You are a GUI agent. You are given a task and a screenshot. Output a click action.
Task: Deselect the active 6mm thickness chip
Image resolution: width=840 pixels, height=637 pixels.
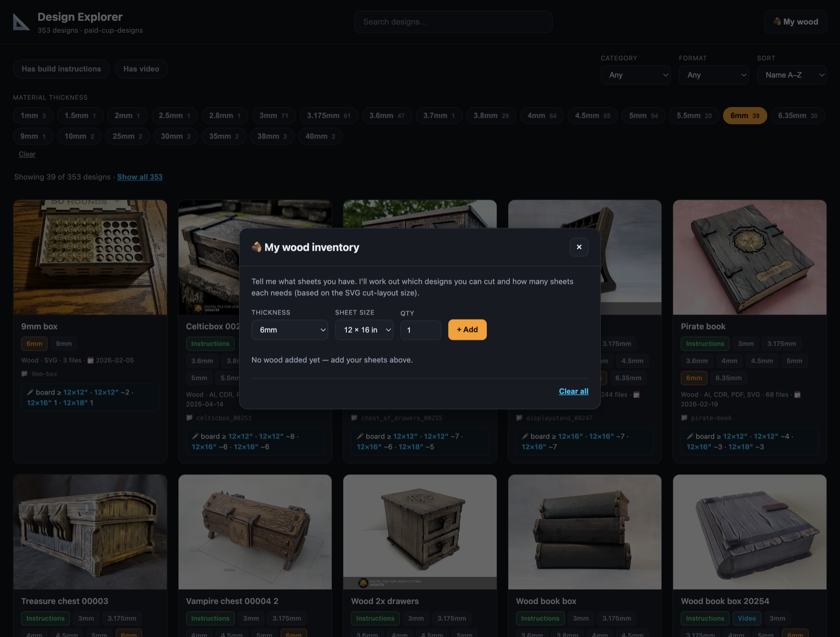[745, 116]
